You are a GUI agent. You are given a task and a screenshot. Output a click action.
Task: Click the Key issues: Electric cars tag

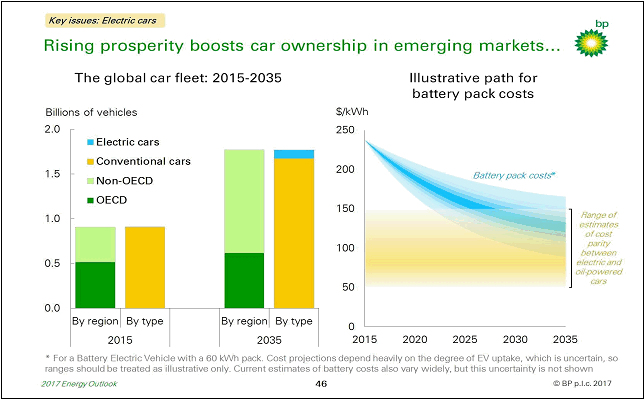pyautogui.click(x=105, y=21)
